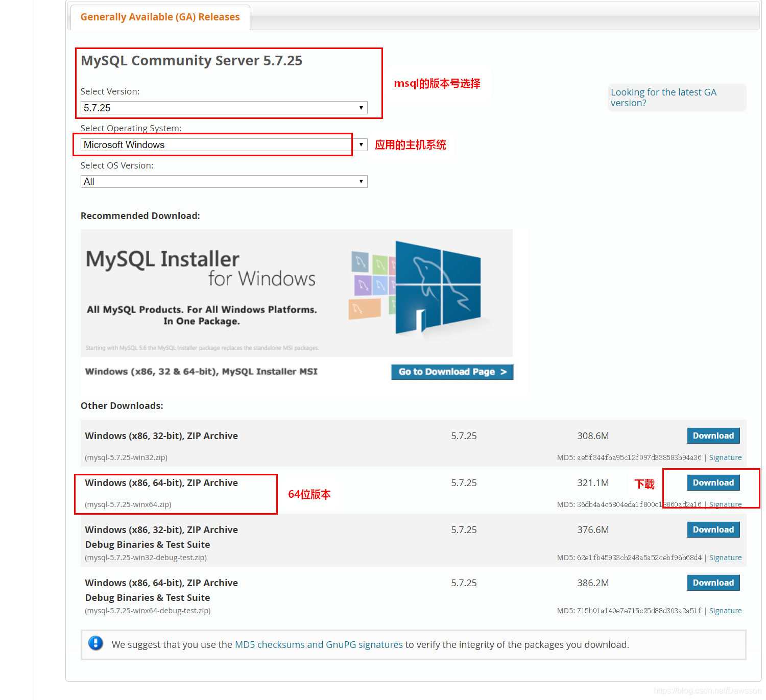
Task: Click the MySQL Community Server 5.7.25 heading
Action: point(192,60)
